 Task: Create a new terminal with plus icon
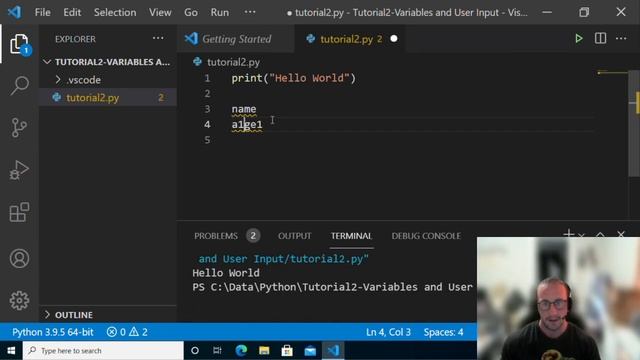pos(568,234)
